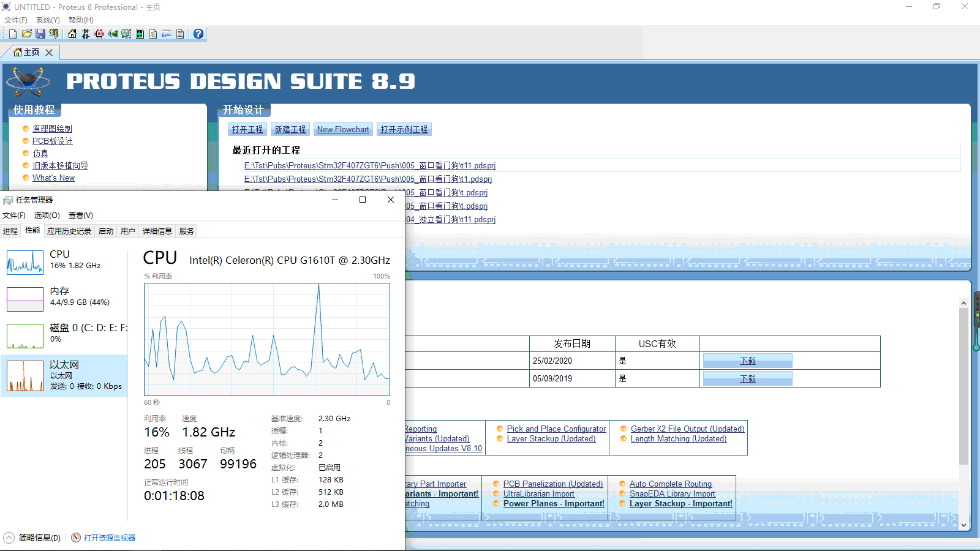
Task: Open Layer Stackup - Important! link
Action: [x=681, y=504]
